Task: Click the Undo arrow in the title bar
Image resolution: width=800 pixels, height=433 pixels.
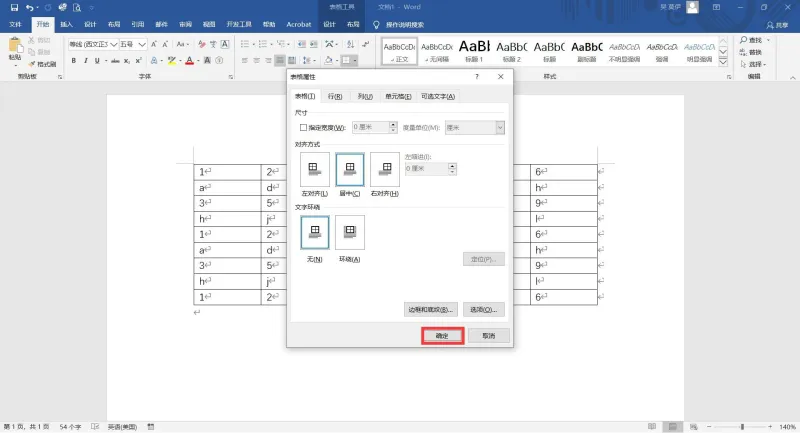Action: (30, 7)
